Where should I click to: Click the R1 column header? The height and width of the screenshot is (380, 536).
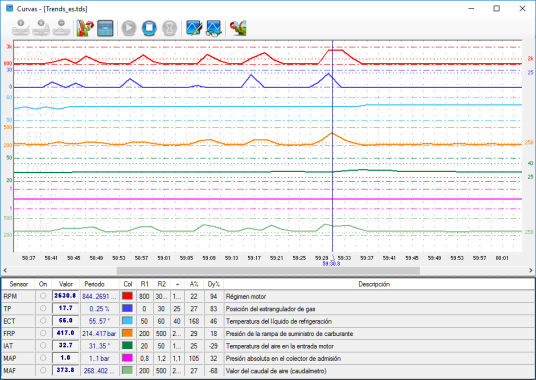coord(145,284)
